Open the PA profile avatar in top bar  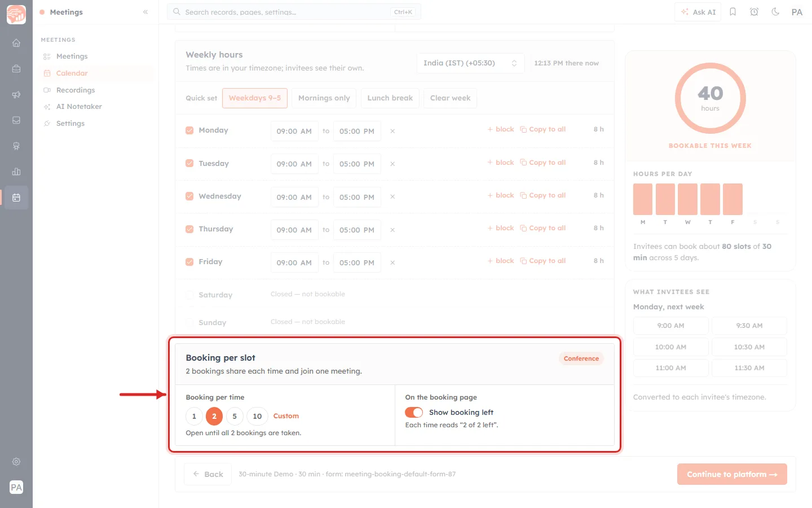[x=797, y=12]
